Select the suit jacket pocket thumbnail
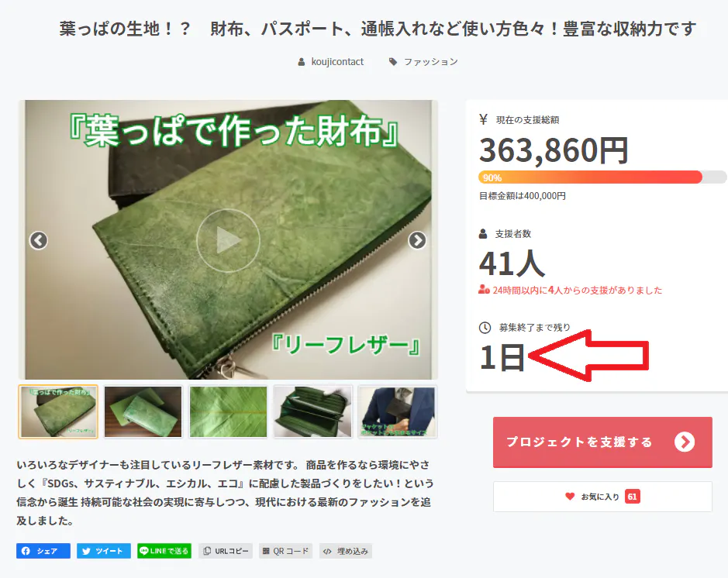 click(x=398, y=411)
